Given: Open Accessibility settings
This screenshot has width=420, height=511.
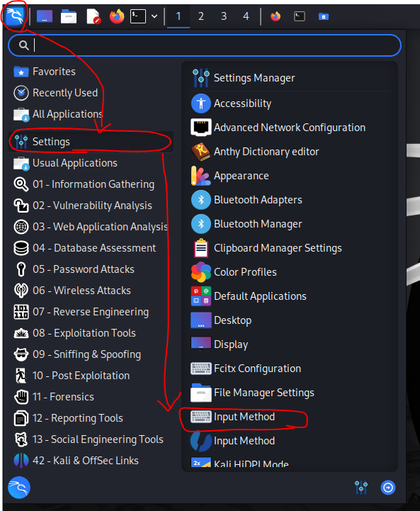Looking at the screenshot, I should [x=290, y=103].
